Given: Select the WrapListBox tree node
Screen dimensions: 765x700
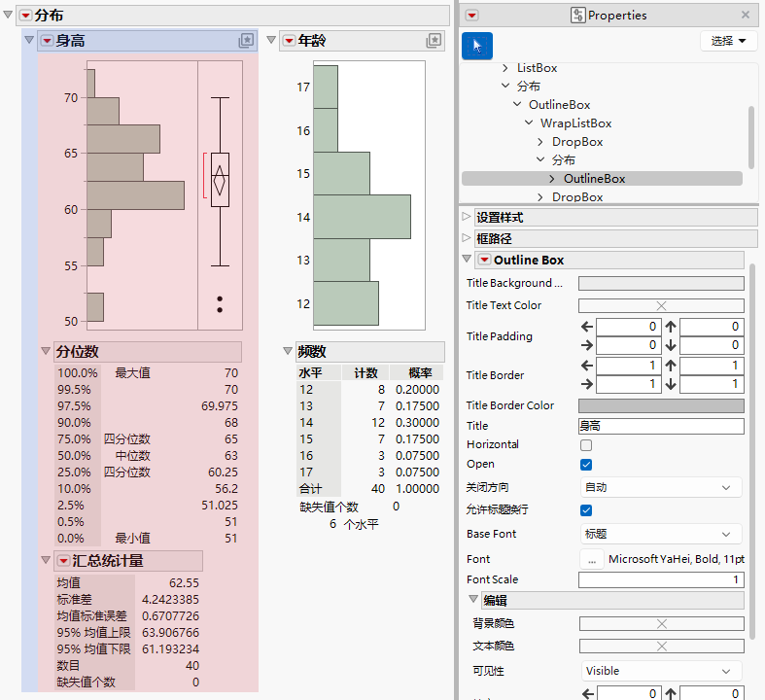Looking at the screenshot, I should click(575, 123).
